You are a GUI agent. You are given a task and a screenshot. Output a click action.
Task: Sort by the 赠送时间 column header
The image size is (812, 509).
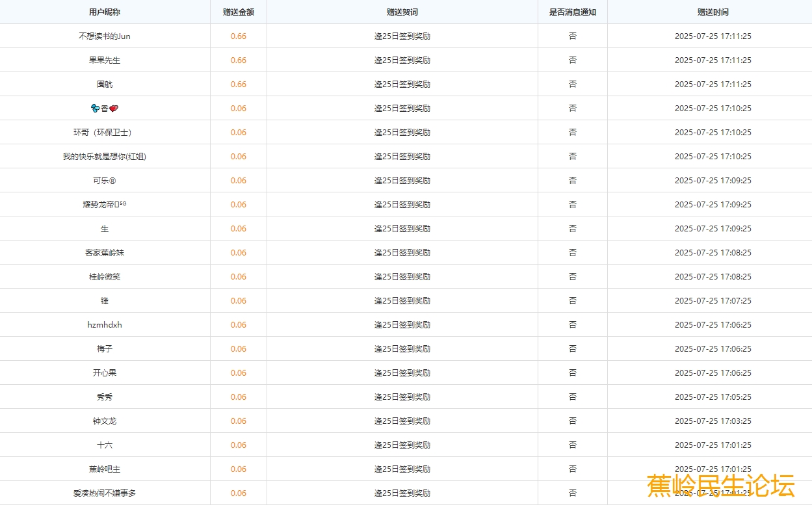pyautogui.click(x=713, y=12)
